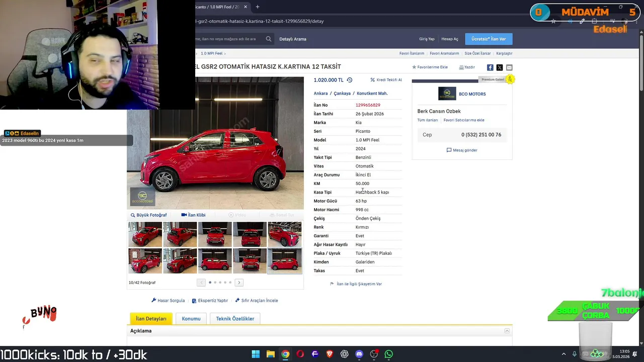Screen dimensions: 644x362
Task: Click Favori Satıcılarıma ekle link
Action: point(463,120)
